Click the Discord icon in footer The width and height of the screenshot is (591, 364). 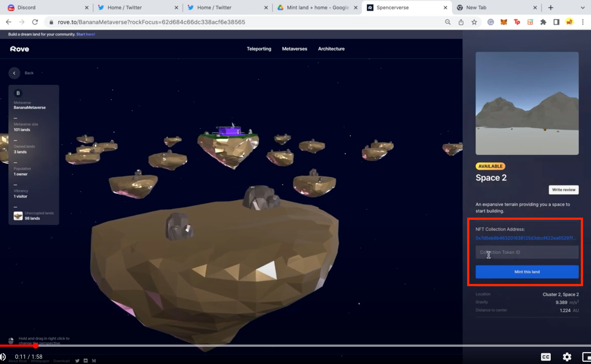tap(85, 361)
